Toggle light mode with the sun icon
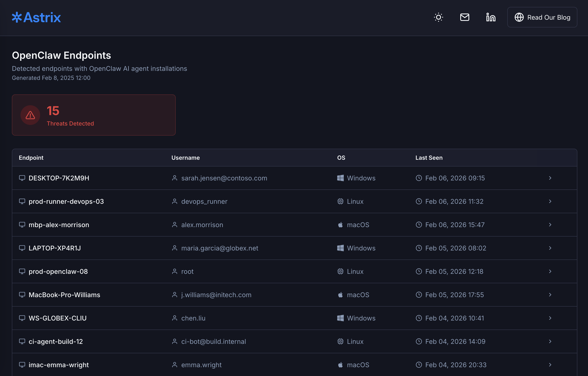Screen dimensions: 588x376 (x=438, y=17)
